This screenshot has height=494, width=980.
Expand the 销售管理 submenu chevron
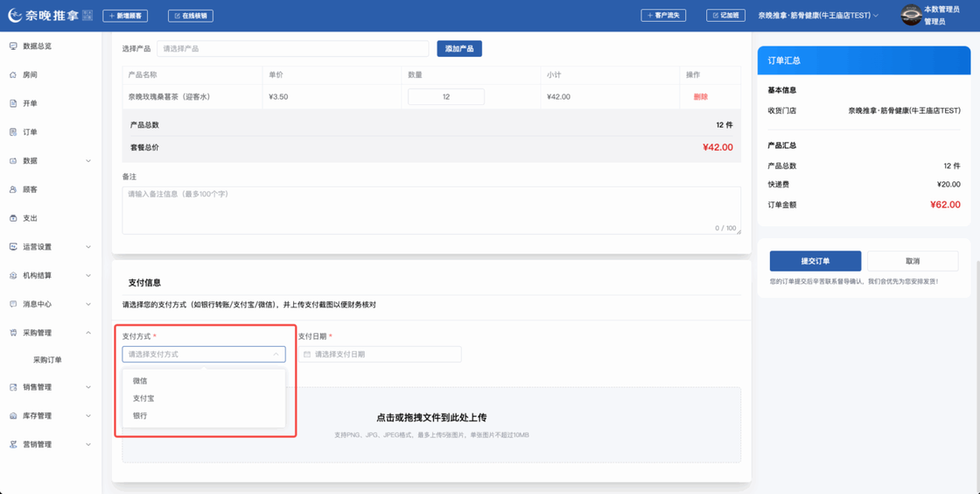coord(88,388)
